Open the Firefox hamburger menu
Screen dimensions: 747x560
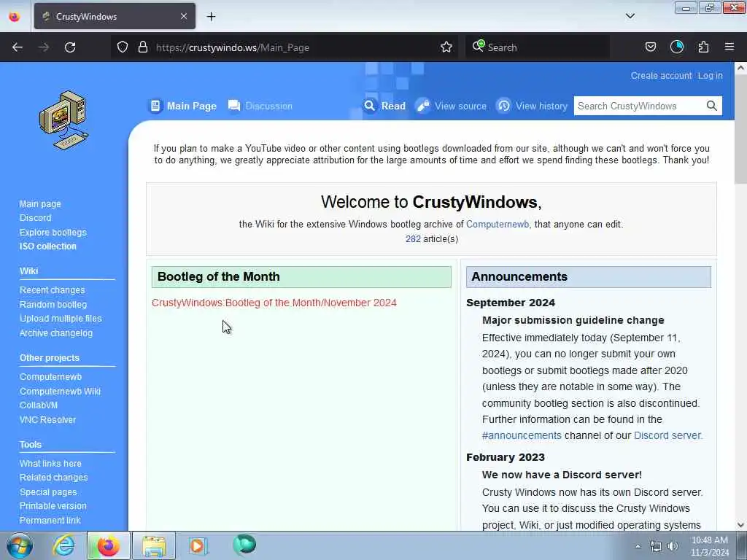(729, 47)
